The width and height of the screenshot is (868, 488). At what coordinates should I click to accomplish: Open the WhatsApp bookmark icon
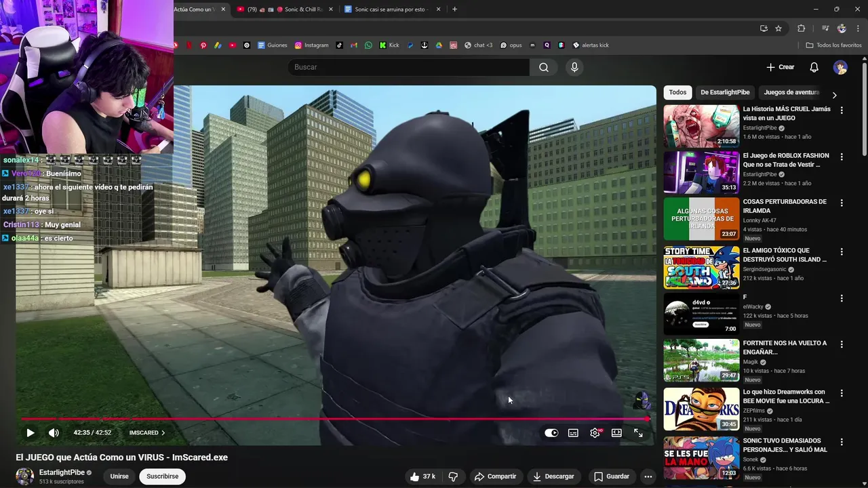tap(368, 45)
